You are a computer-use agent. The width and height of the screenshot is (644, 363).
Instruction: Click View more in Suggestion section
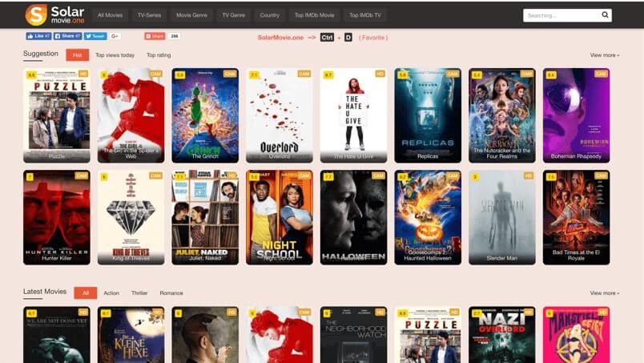(604, 55)
